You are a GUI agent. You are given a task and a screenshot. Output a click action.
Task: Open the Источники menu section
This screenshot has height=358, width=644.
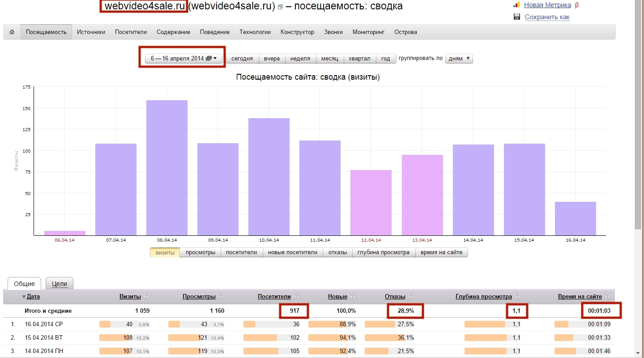(91, 32)
